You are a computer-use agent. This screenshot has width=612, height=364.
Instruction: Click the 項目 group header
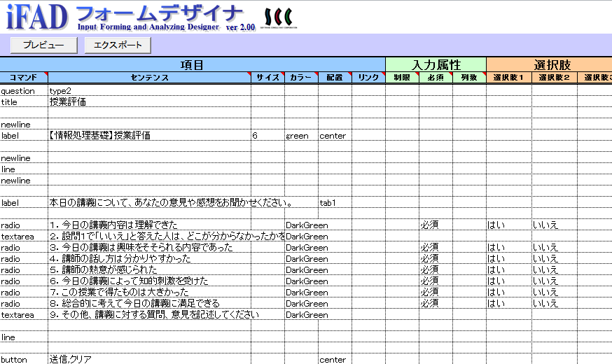193,65
